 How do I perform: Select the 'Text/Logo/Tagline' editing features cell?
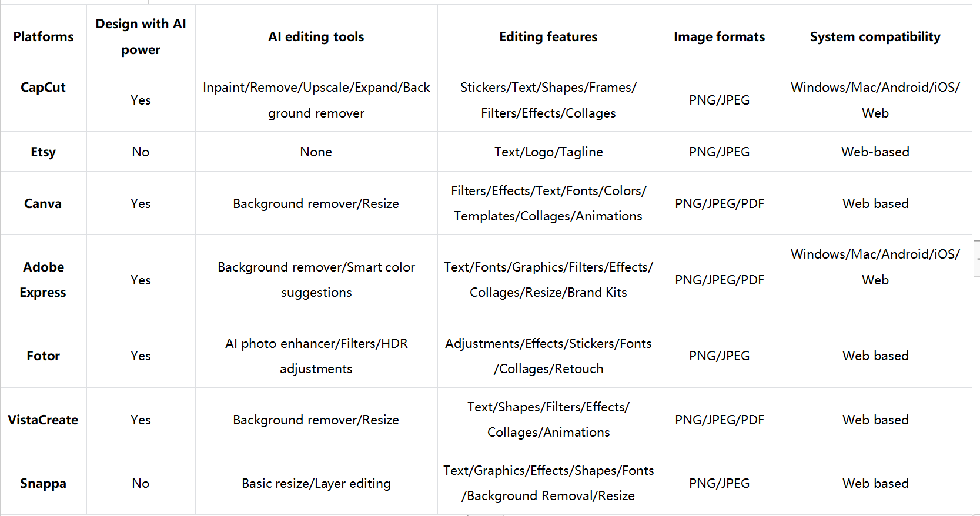click(548, 152)
